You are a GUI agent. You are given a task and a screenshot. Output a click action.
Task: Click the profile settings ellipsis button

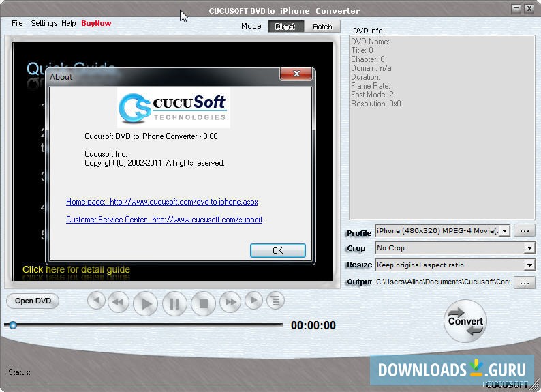(525, 230)
